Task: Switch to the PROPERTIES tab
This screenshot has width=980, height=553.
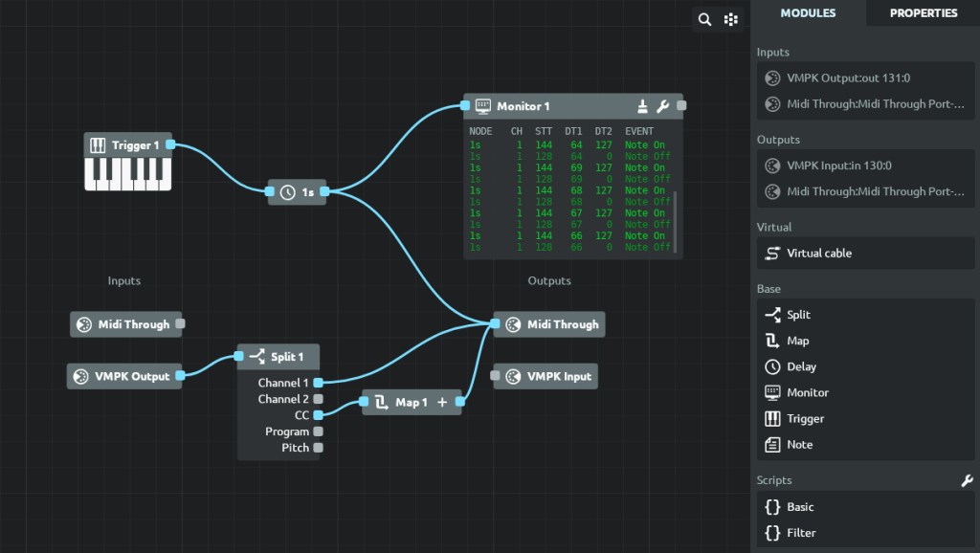Action: click(923, 13)
